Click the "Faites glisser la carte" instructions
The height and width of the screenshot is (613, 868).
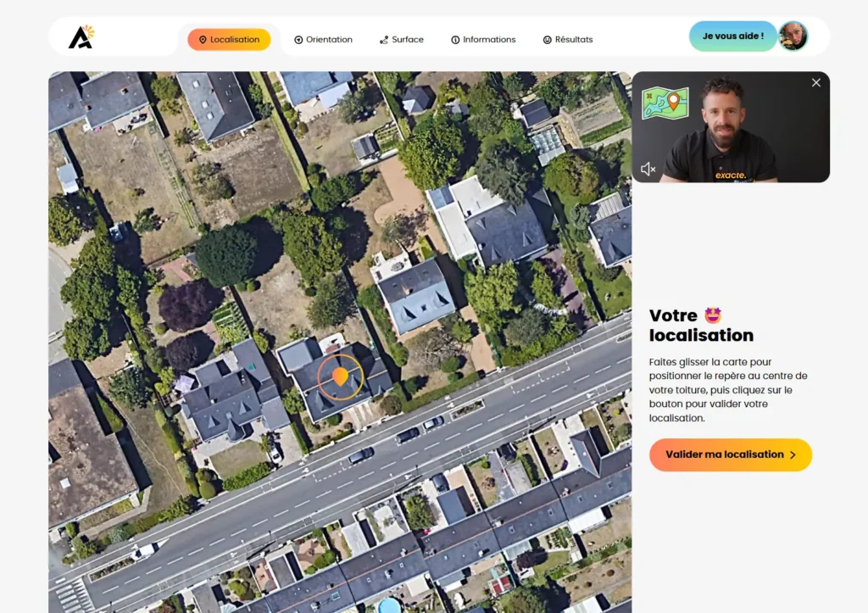click(x=728, y=390)
